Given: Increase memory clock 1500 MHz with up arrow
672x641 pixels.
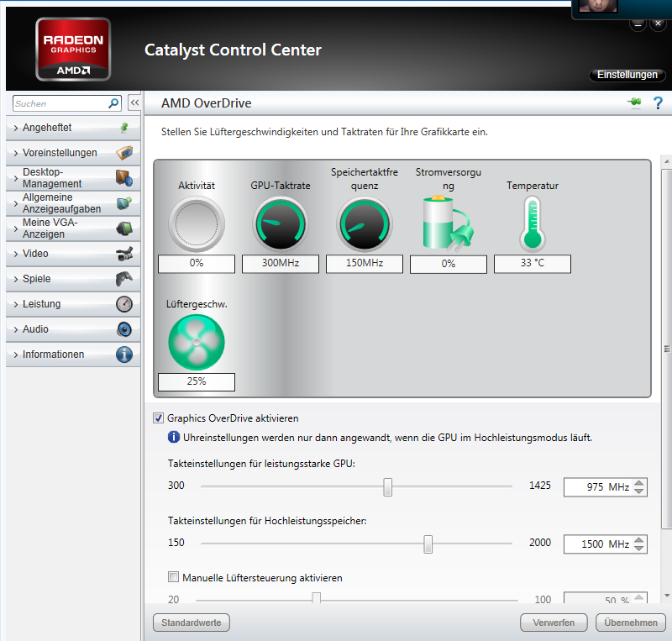Looking at the screenshot, I should pyautogui.click(x=638, y=540).
